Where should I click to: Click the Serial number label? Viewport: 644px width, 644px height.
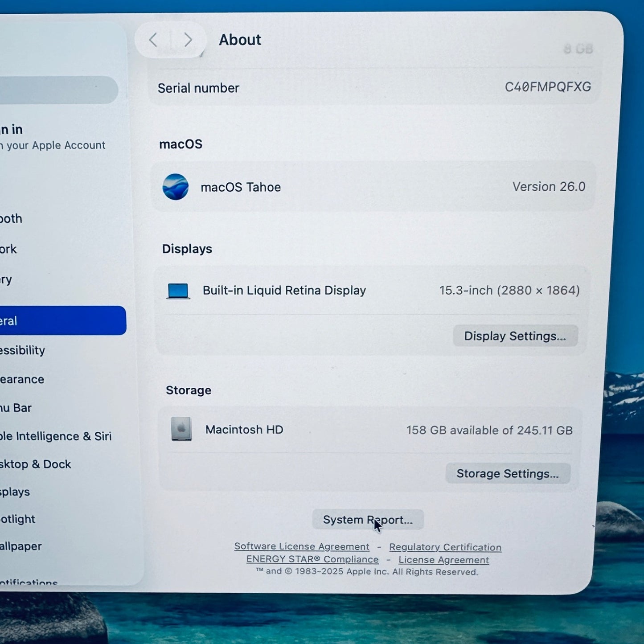pos(198,88)
